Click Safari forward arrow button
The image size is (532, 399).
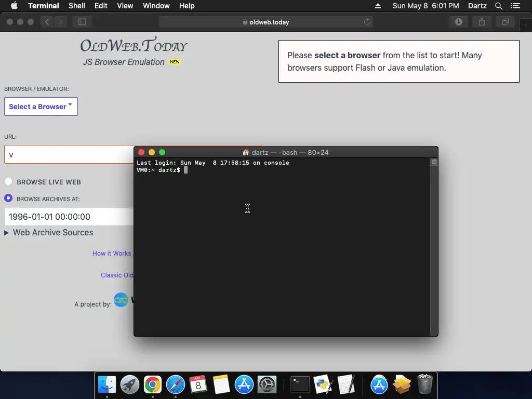pyautogui.click(x=60, y=22)
